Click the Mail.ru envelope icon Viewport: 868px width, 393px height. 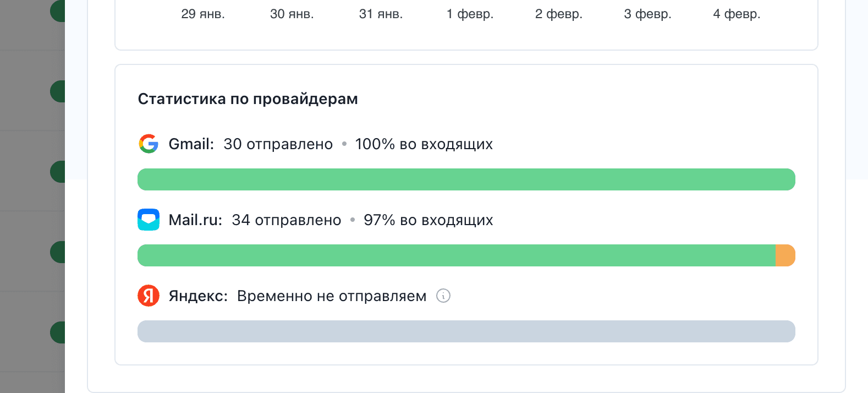(149, 220)
